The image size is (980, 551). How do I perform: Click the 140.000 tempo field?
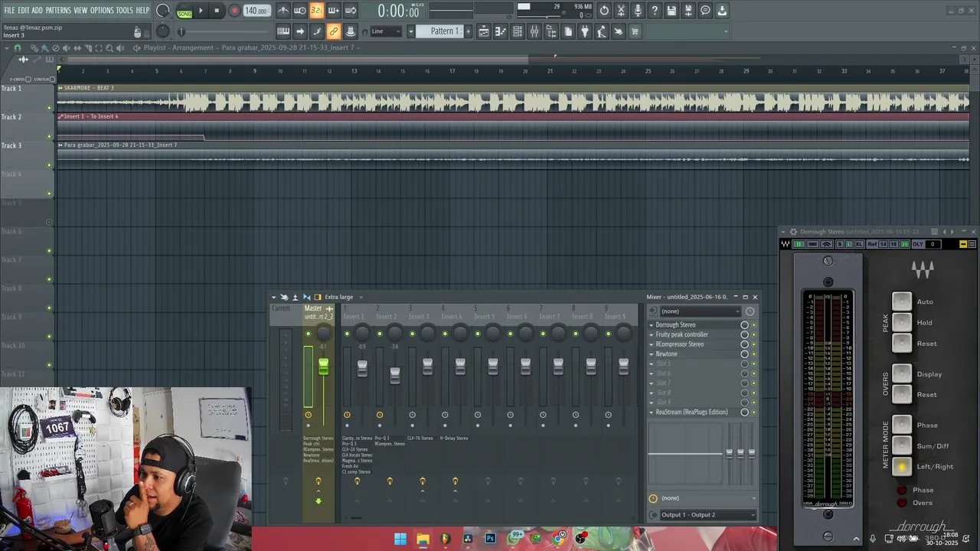coord(256,11)
